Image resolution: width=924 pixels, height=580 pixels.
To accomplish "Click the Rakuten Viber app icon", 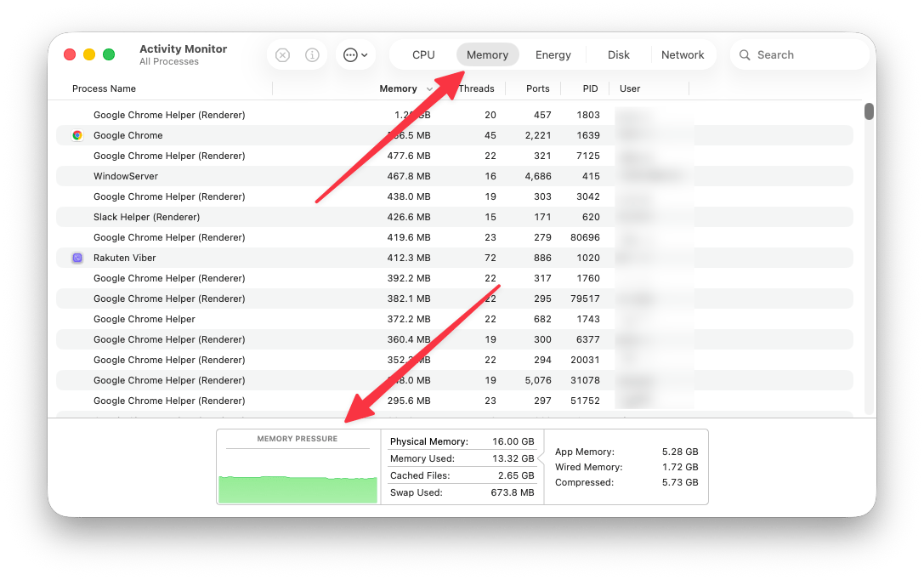I will tap(77, 258).
